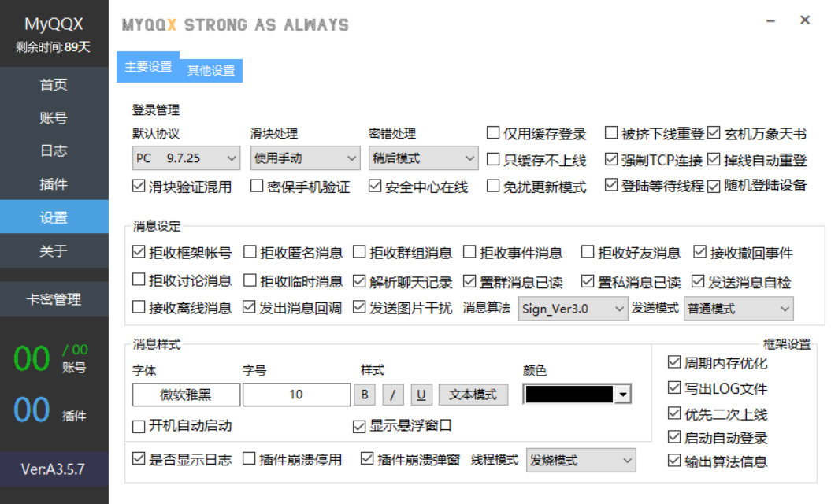Open the 插件 sidebar page
The width and height of the screenshot is (831, 504).
tap(54, 184)
